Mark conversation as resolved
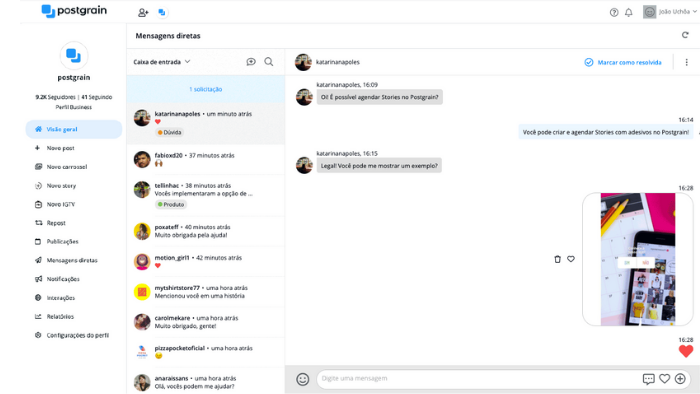 [x=623, y=62]
